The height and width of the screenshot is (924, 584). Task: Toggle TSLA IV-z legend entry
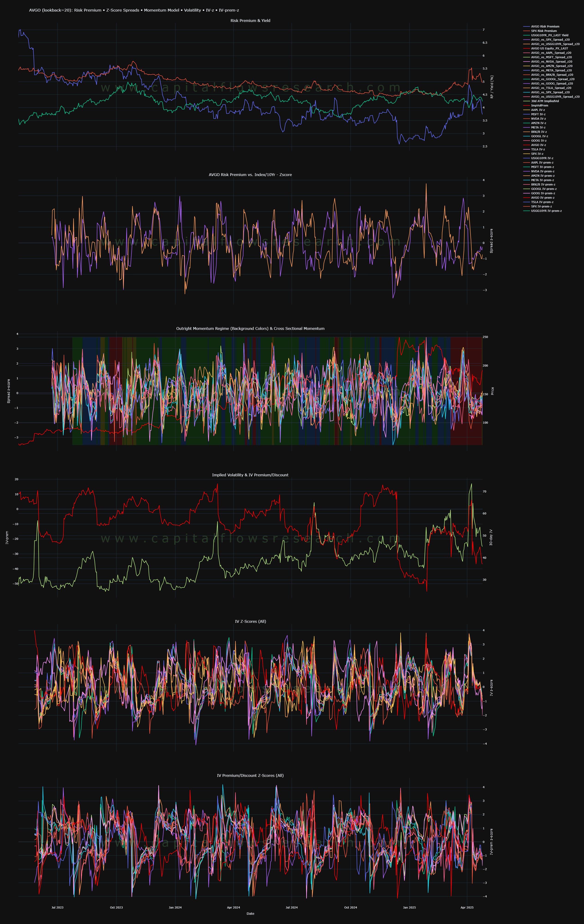pyautogui.click(x=534, y=149)
